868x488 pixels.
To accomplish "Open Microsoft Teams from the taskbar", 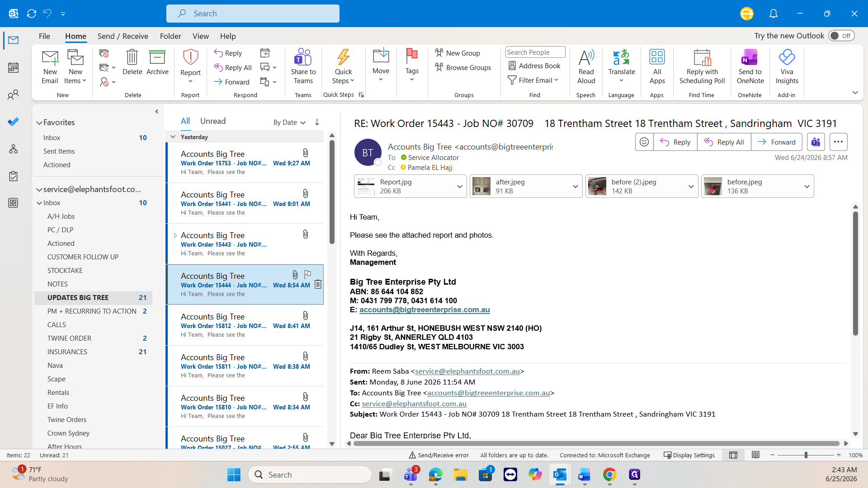I will tap(411, 474).
